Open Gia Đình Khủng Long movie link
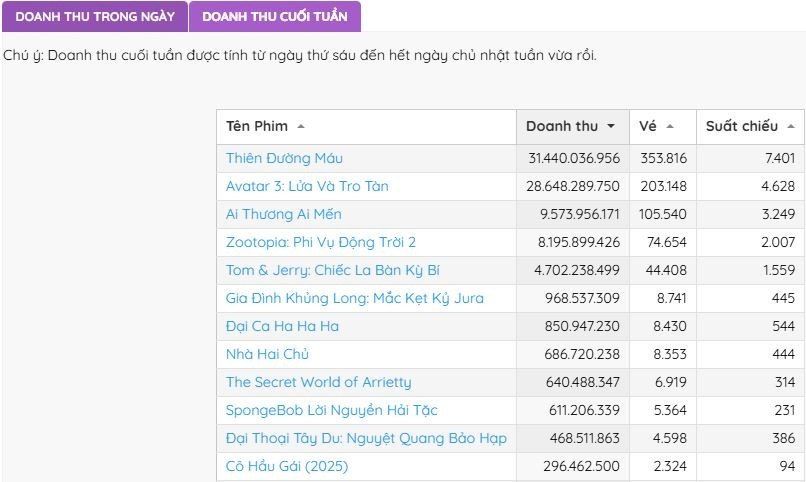Viewport: 806px width, 482px height. pos(354,298)
